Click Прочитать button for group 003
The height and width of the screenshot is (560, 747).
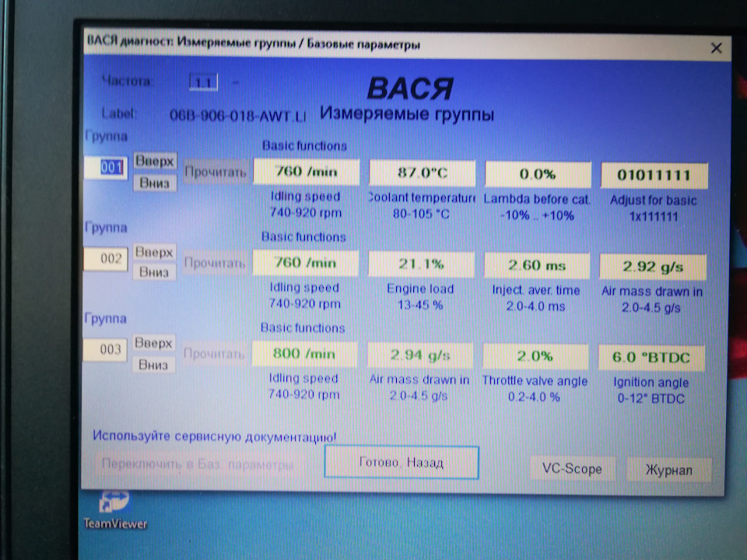click(214, 354)
